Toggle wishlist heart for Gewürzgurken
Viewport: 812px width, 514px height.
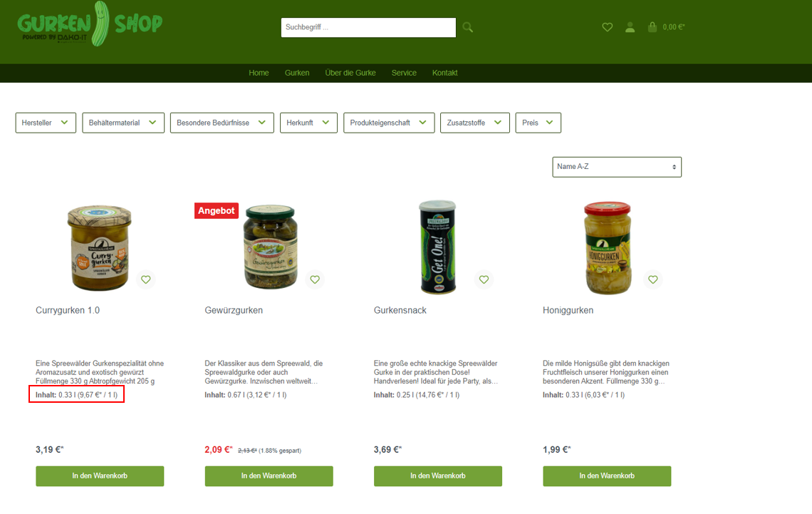(x=315, y=279)
